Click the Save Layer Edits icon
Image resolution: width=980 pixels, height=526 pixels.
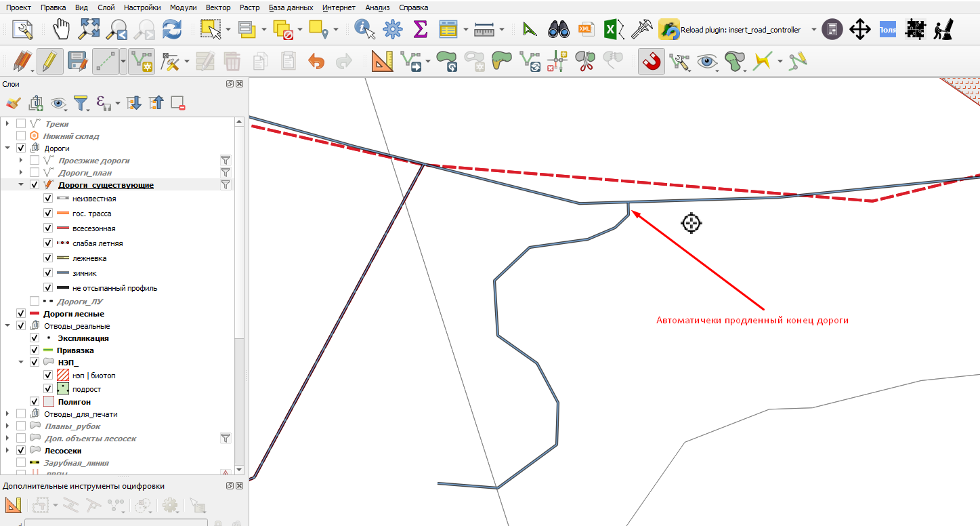(x=78, y=62)
